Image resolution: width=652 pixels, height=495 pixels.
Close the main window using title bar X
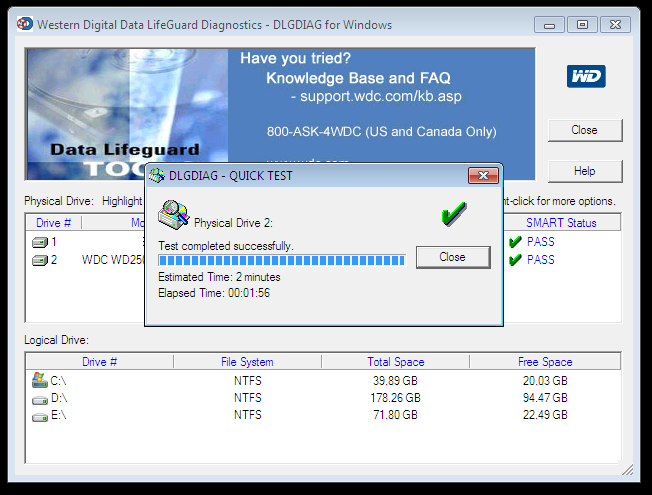click(615, 25)
